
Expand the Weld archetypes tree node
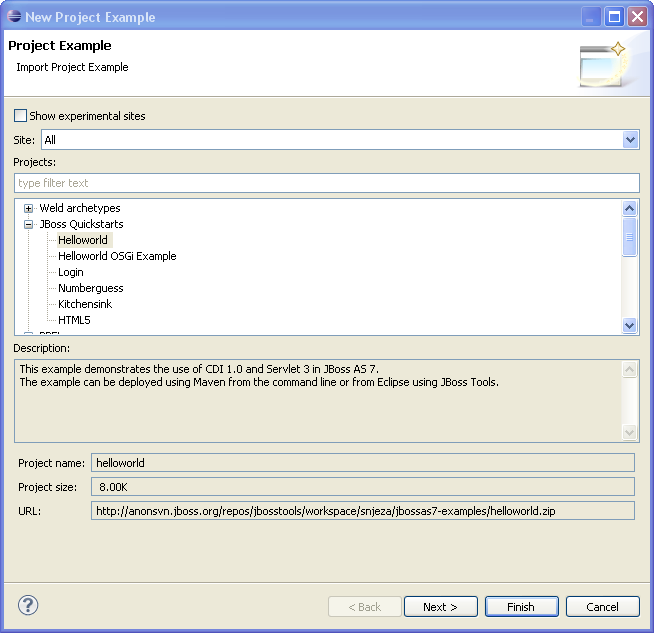pyautogui.click(x=29, y=208)
